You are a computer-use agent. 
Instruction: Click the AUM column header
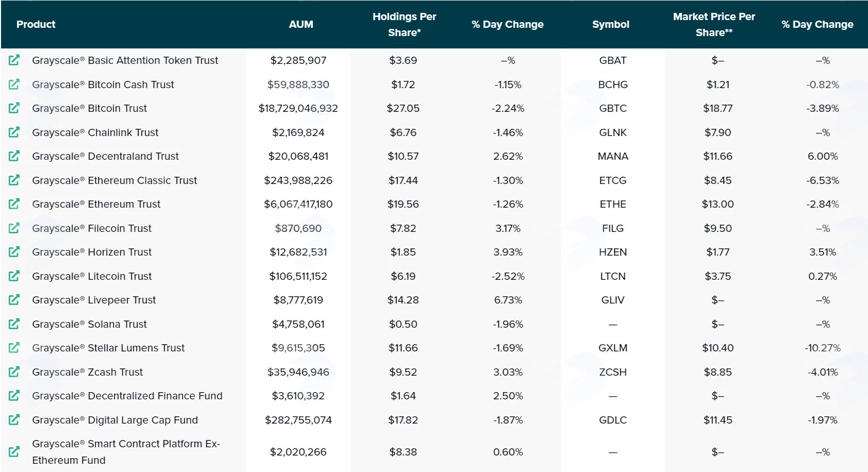(301, 24)
